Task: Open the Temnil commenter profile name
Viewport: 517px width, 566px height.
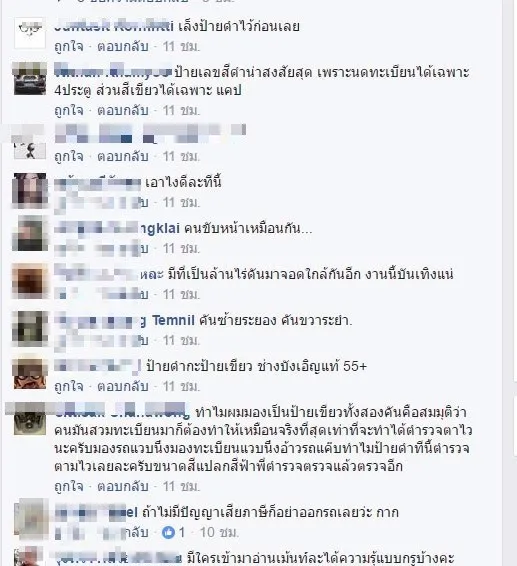Action: 173,320
